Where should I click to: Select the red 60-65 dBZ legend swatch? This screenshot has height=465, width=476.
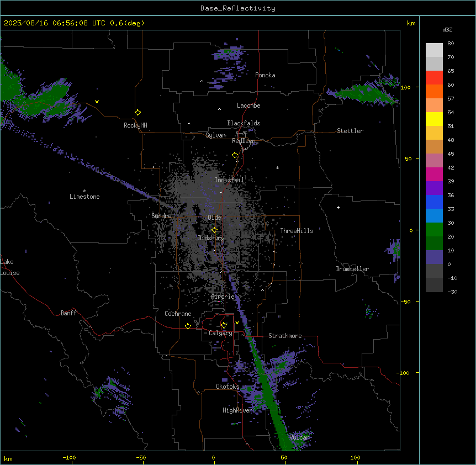point(434,78)
